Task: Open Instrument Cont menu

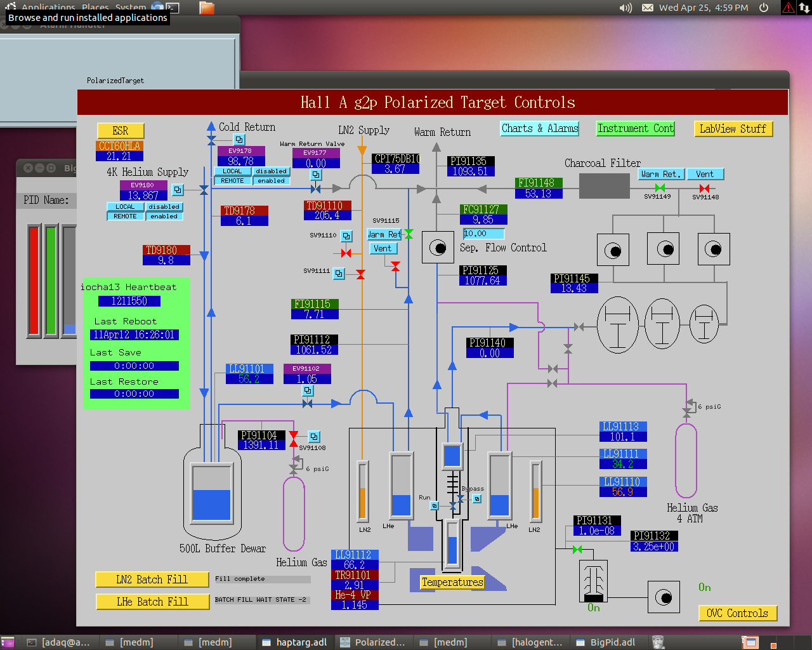Action: pos(635,128)
